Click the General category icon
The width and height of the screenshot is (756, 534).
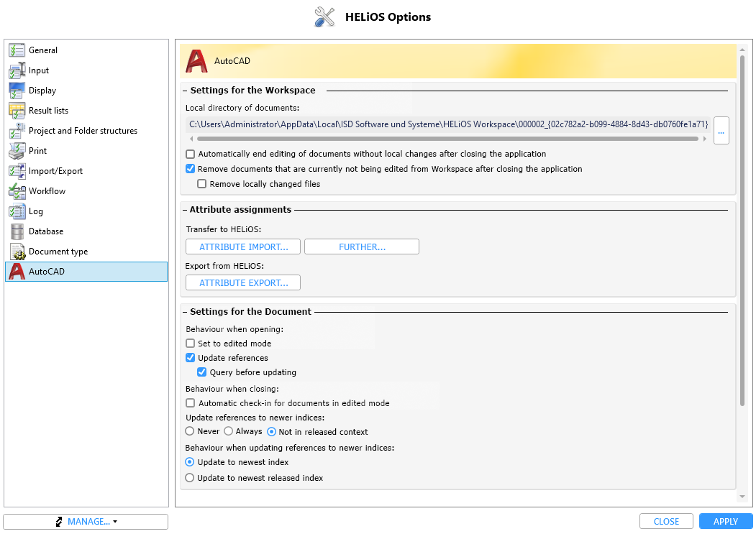tap(17, 50)
